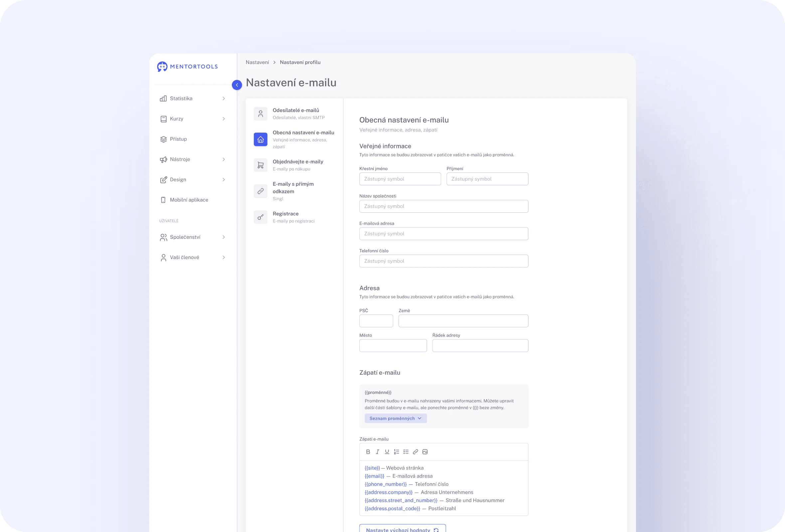
Task: Insert a numbered list in the editor
Action: click(396, 452)
